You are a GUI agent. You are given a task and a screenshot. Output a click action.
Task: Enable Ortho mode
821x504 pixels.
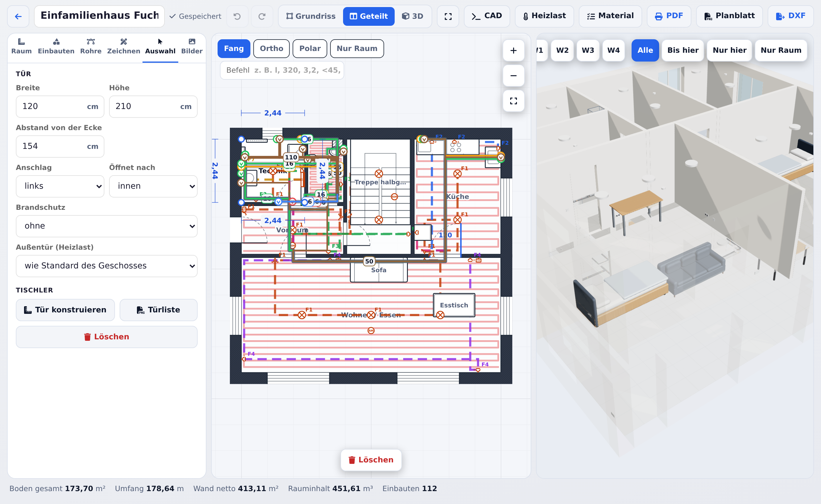coord(272,49)
